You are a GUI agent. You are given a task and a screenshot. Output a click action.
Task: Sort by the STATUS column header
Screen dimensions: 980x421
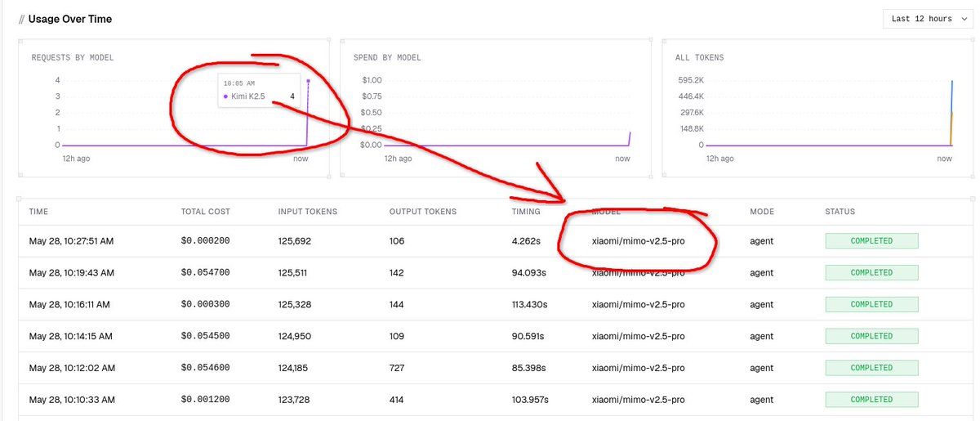[x=840, y=212]
